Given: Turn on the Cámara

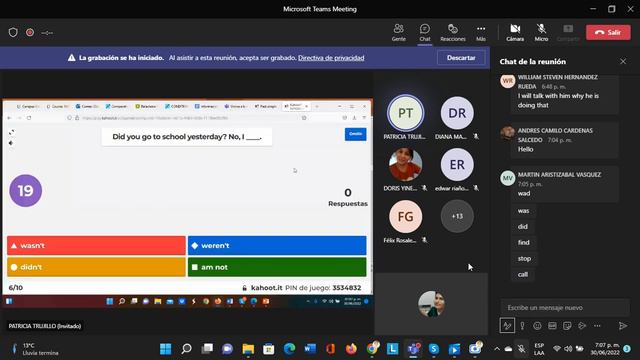Looking at the screenshot, I should [x=515, y=32].
